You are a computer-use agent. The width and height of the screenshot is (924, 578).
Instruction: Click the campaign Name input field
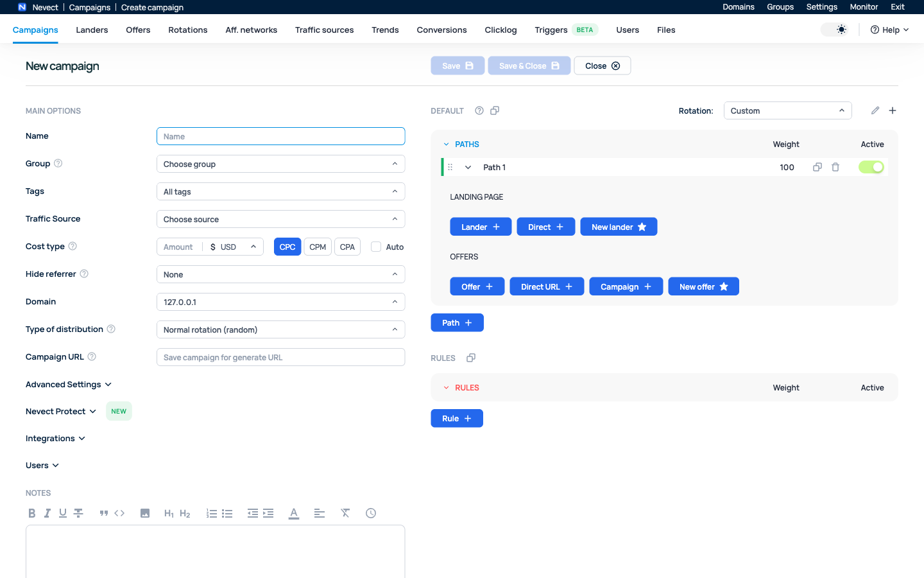(x=281, y=136)
